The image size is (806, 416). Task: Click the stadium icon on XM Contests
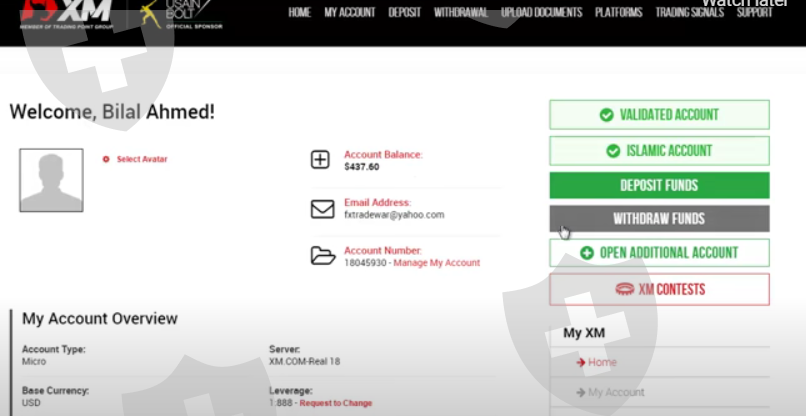coord(625,290)
